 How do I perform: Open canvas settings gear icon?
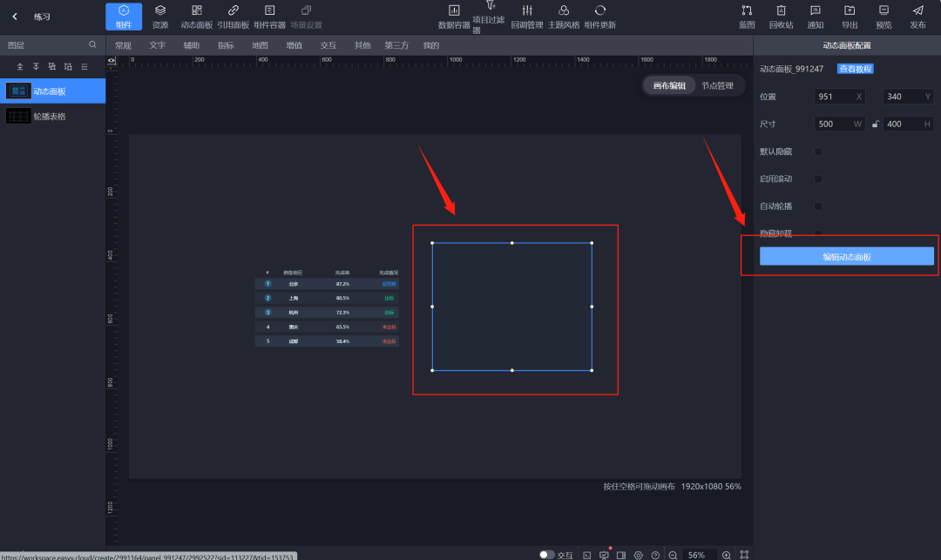(x=639, y=555)
